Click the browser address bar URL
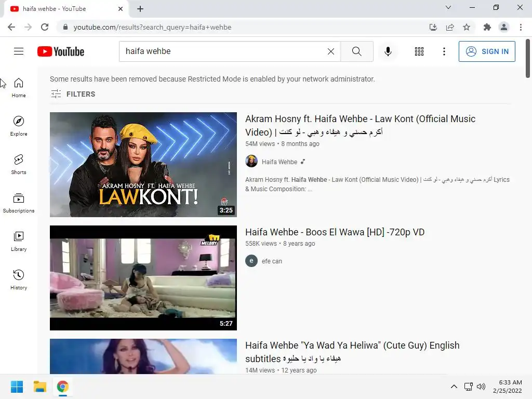 pos(152,27)
